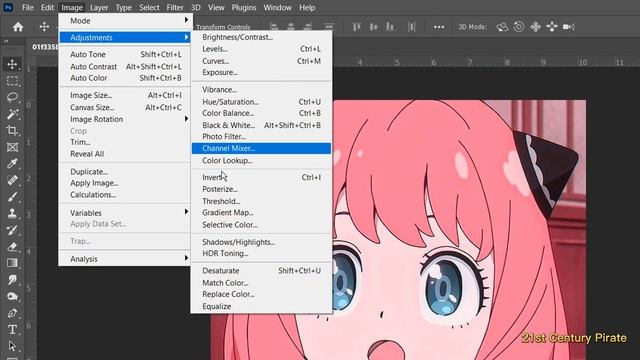Open the three-dots more options button
Screen dimensions: 640x360
439,27
